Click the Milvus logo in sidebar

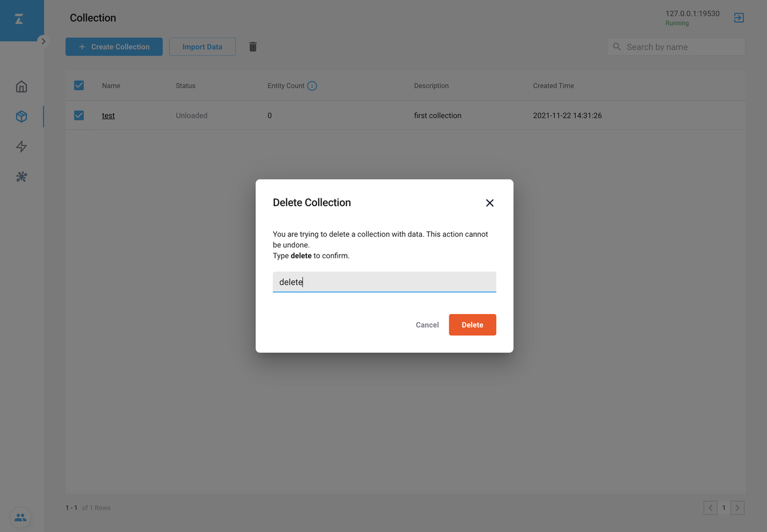click(x=19, y=20)
